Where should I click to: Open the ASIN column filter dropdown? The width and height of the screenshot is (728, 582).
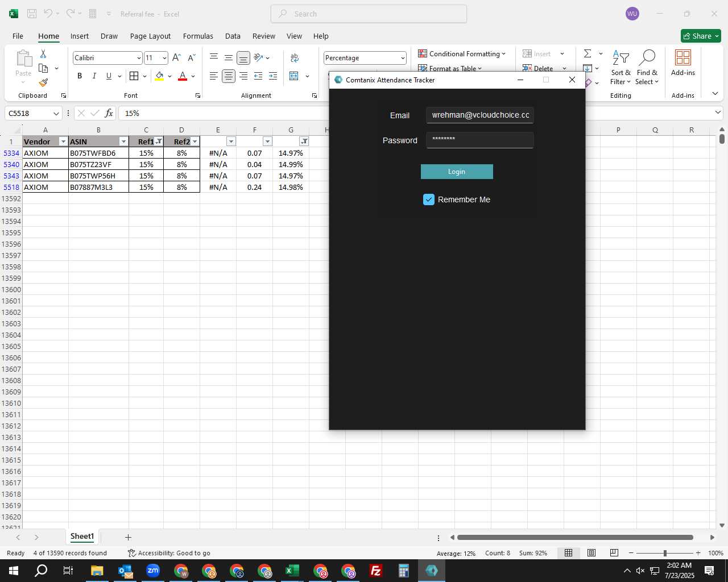click(x=123, y=142)
